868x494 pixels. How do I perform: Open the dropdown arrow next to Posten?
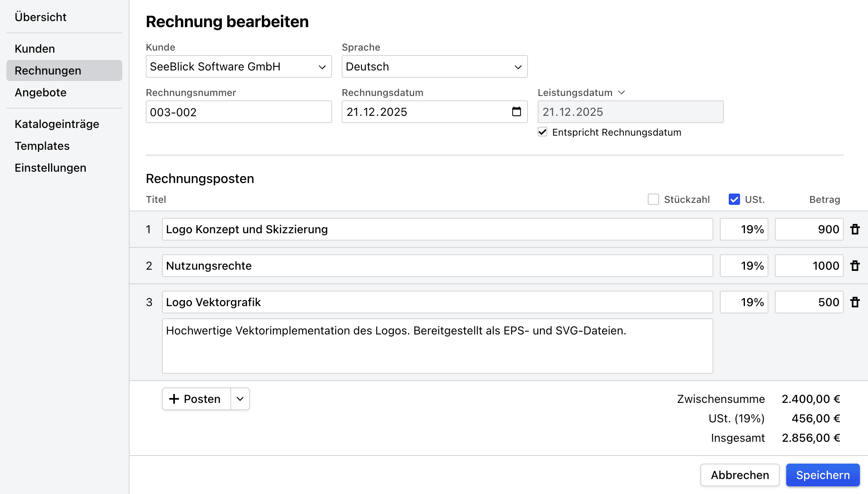tap(240, 399)
